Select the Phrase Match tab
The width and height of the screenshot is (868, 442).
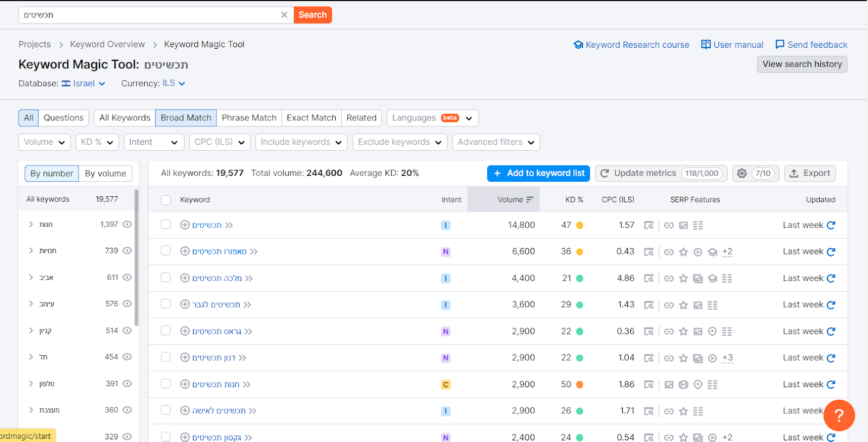pyautogui.click(x=249, y=118)
